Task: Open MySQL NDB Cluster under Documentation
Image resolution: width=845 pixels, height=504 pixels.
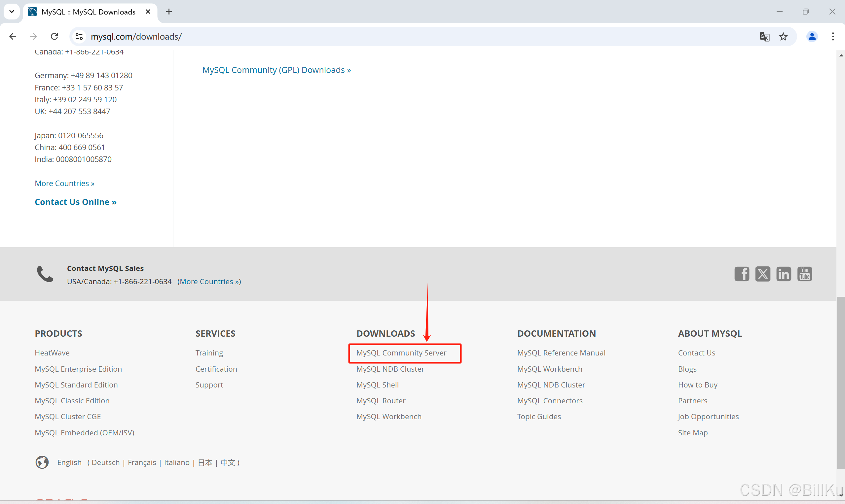Action: coord(551,385)
